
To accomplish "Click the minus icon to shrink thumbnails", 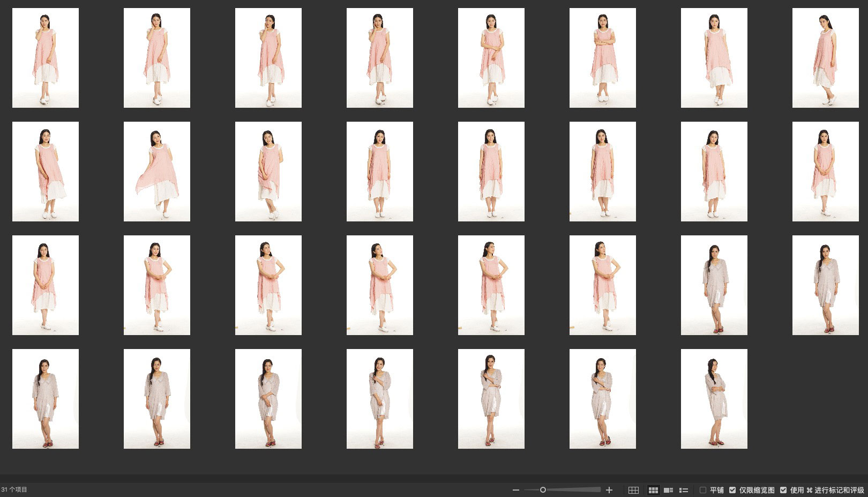I will [x=515, y=490].
